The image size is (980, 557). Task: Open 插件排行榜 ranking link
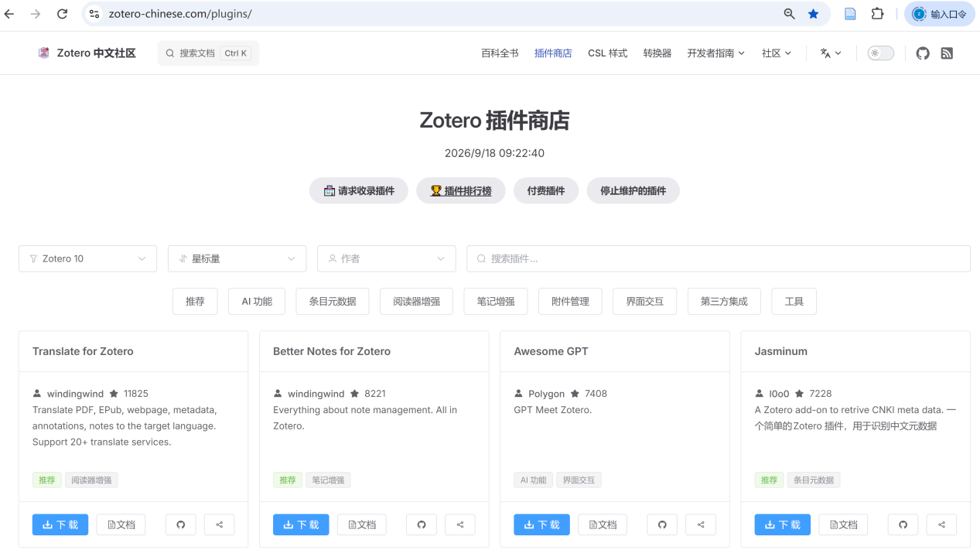point(461,190)
